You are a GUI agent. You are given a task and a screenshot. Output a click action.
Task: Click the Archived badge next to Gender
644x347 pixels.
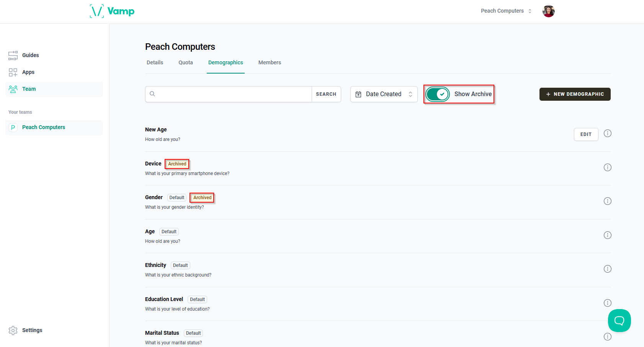[202, 198]
